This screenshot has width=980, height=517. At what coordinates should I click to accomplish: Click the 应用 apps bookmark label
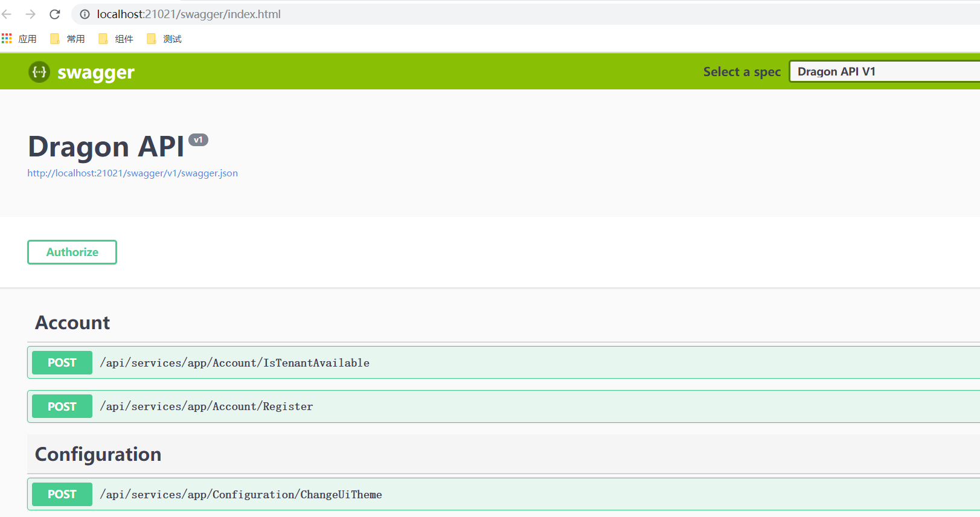coord(28,39)
